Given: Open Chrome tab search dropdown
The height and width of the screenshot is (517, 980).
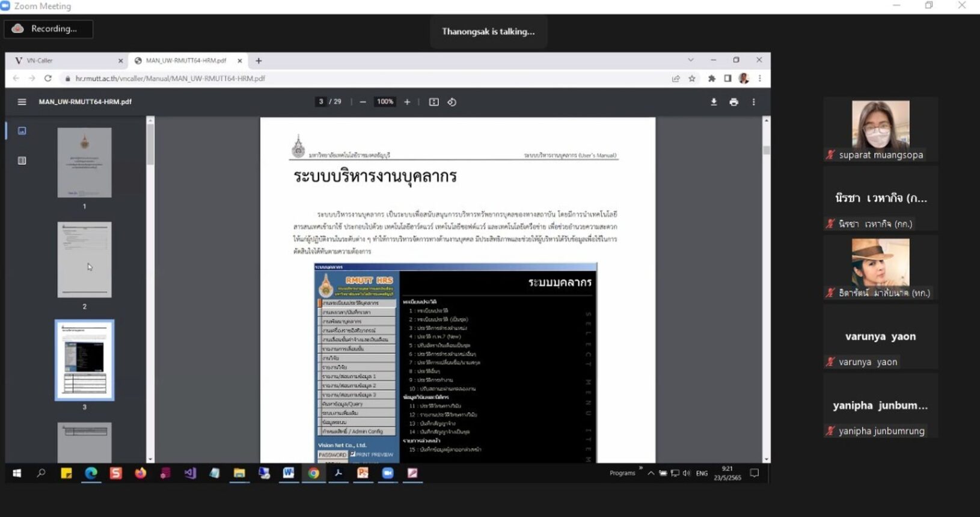Looking at the screenshot, I should (x=691, y=60).
